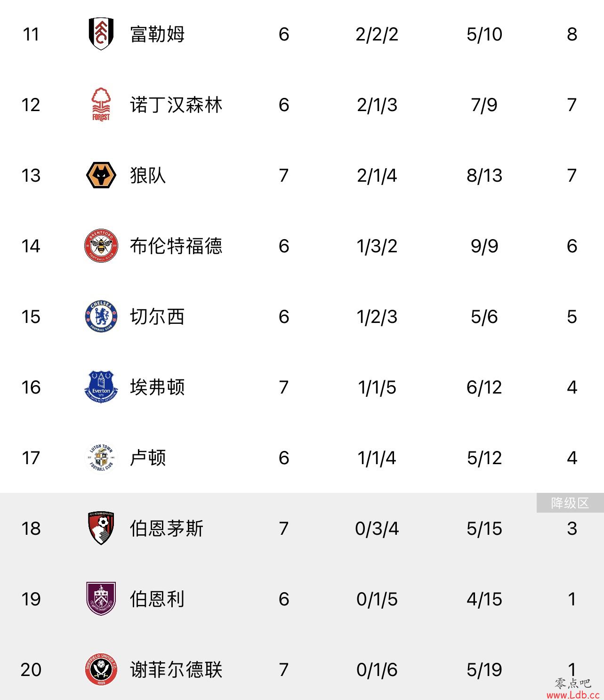
Task: Open team page for 诺丁汉森林
Action: click(176, 105)
